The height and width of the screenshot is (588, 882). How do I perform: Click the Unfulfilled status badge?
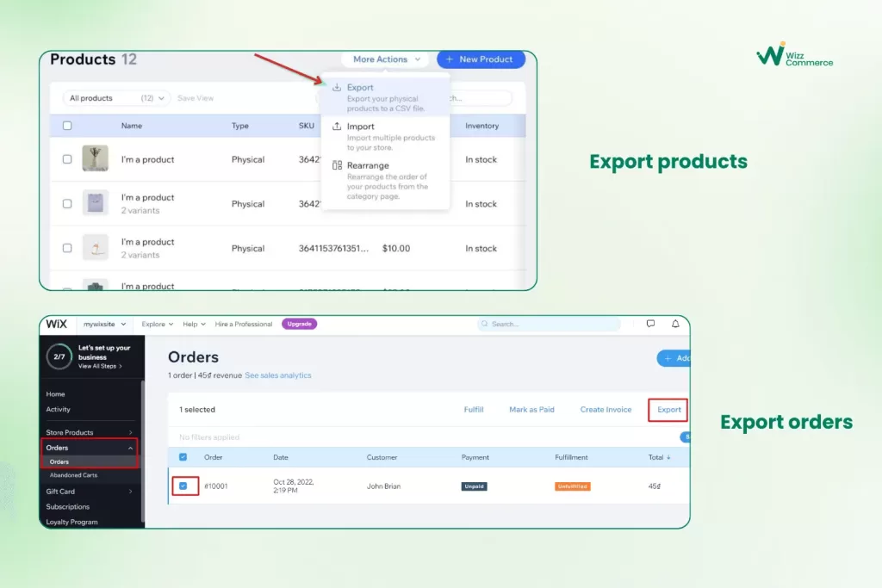573,486
